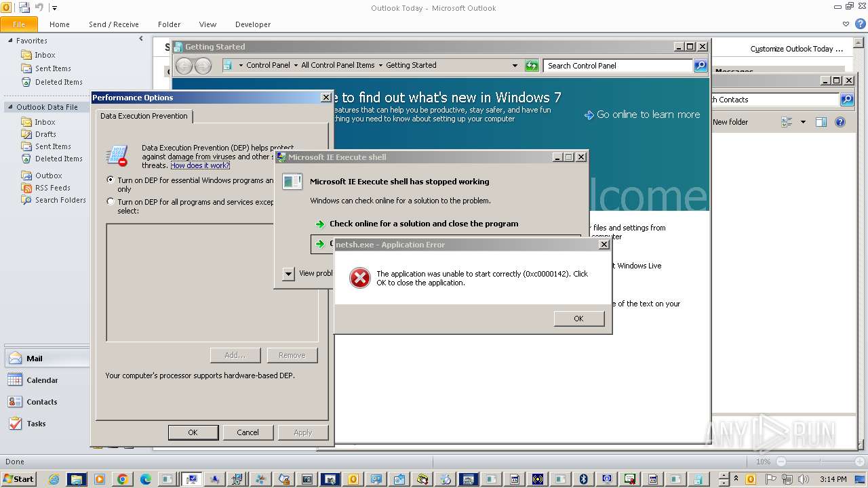Click the Back arrow in Getting Started window
Screen dimensions: 868x488
coord(184,66)
